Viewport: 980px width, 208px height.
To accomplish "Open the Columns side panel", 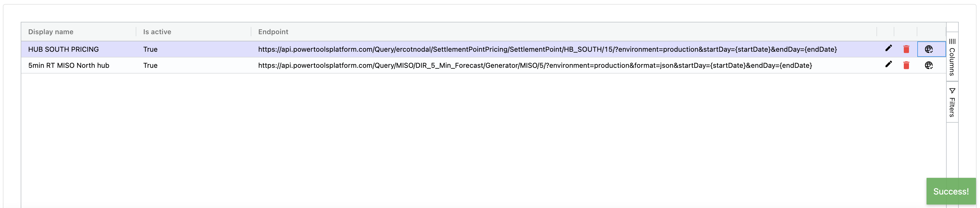I will [x=952, y=57].
